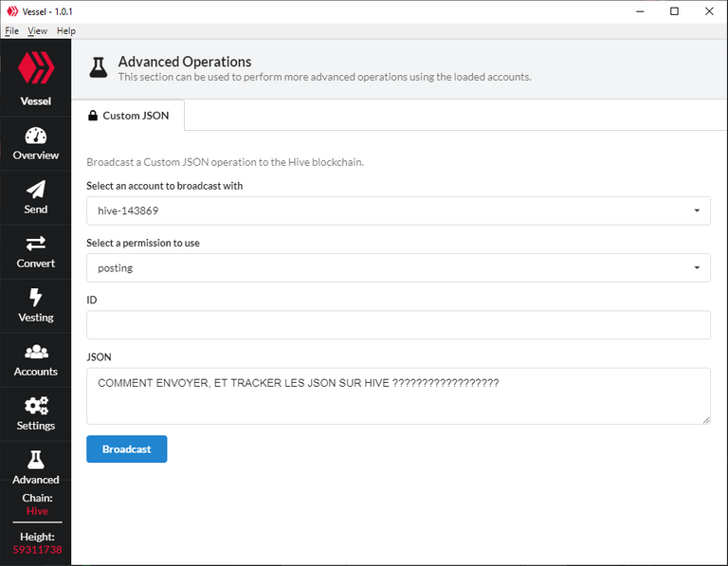Click the arrow of the account selector
This screenshot has width=728, height=566.
coord(697,210)
